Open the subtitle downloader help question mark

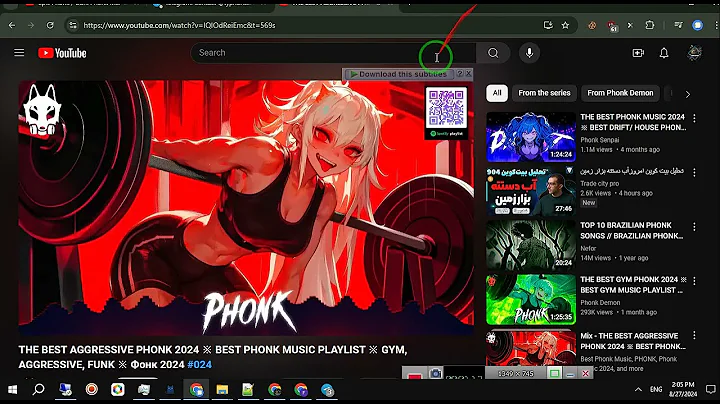tap(460, 73)
